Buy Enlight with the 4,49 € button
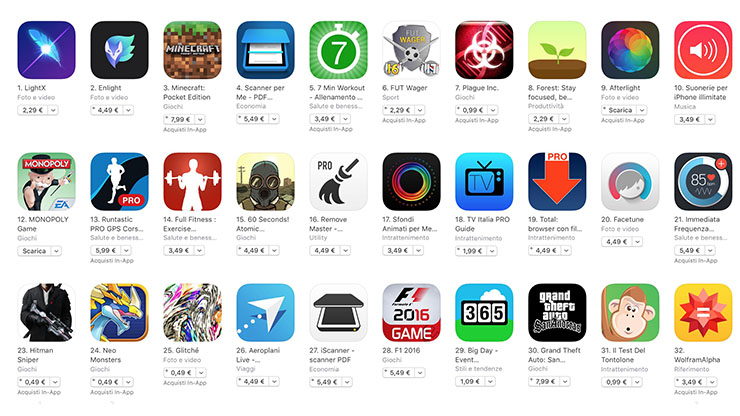Viewport: 740px width, 416px height. tap(107, 110)
